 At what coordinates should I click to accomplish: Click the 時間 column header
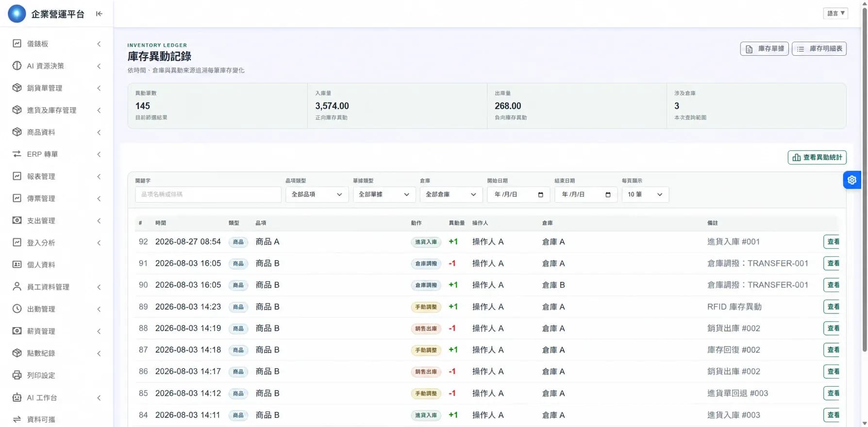161,223
